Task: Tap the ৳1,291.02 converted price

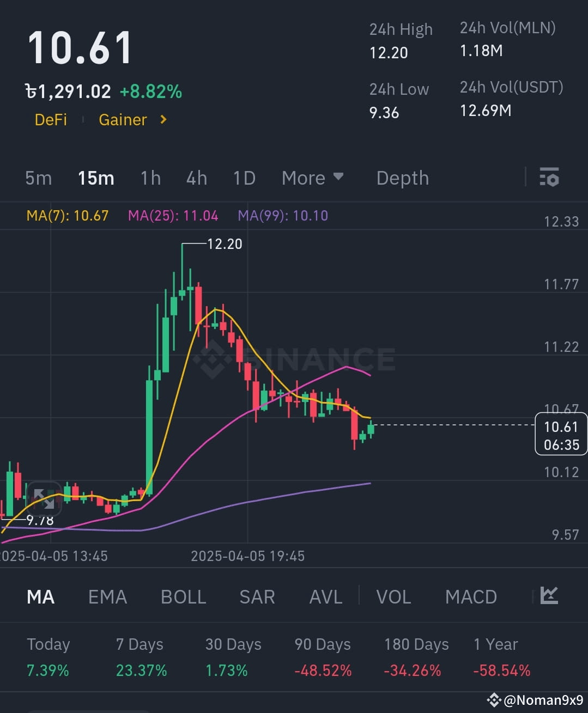Action: [x=68, y=92]
